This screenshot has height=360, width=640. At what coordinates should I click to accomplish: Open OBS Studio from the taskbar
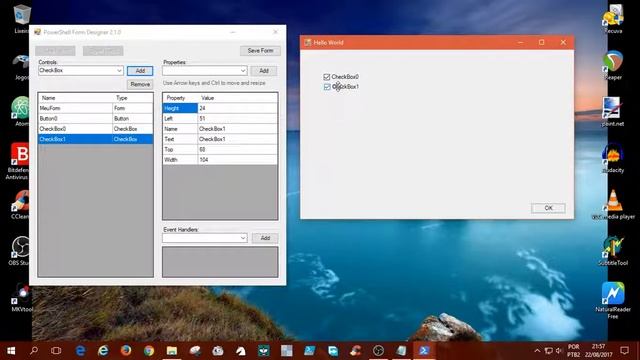[378, 351]
